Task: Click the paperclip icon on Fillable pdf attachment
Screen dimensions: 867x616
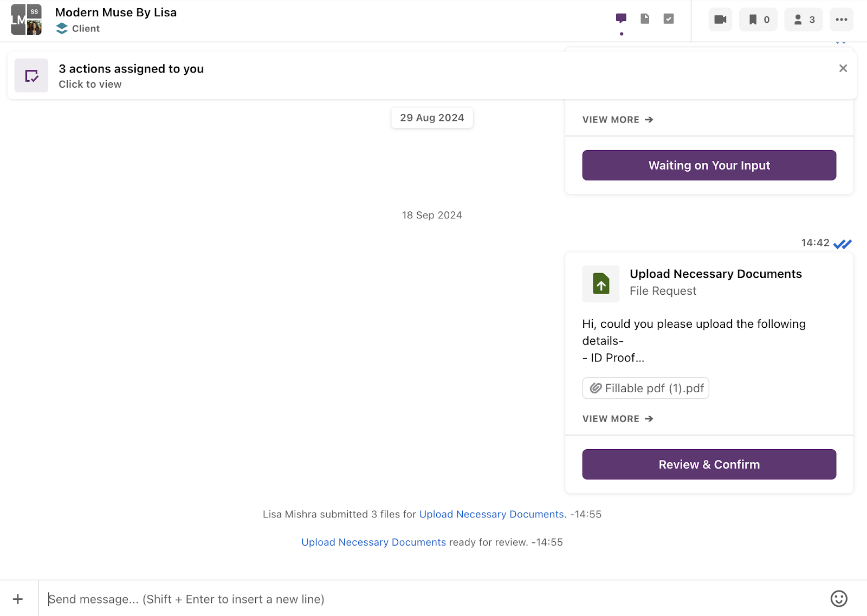Action: (x=596, y=388)
